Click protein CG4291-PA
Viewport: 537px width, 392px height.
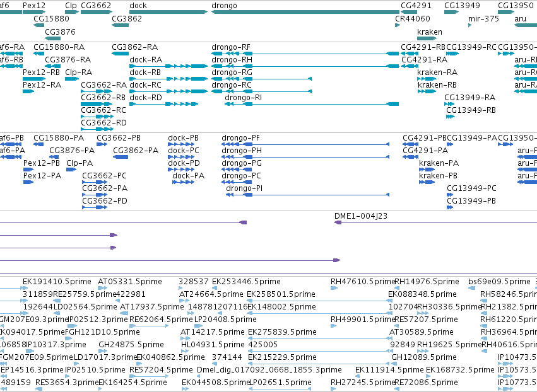(x=410, y=157)
